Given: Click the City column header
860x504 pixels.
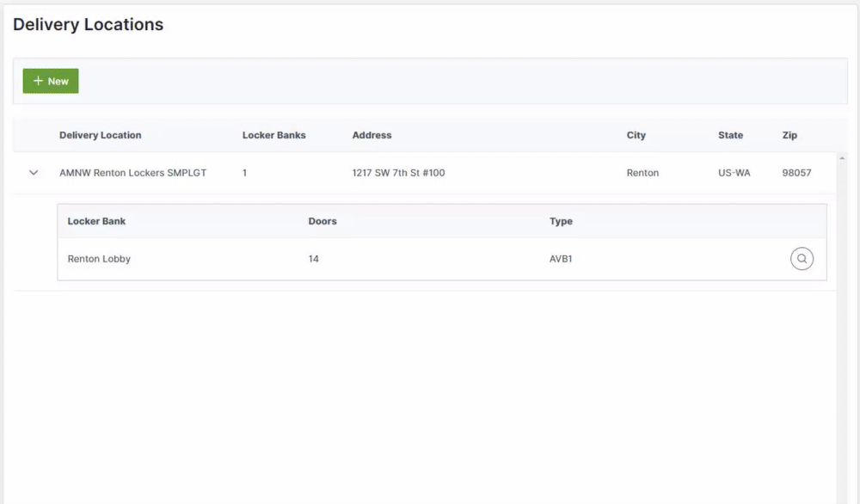Looking at the screenshot, I should coord(636,135).
